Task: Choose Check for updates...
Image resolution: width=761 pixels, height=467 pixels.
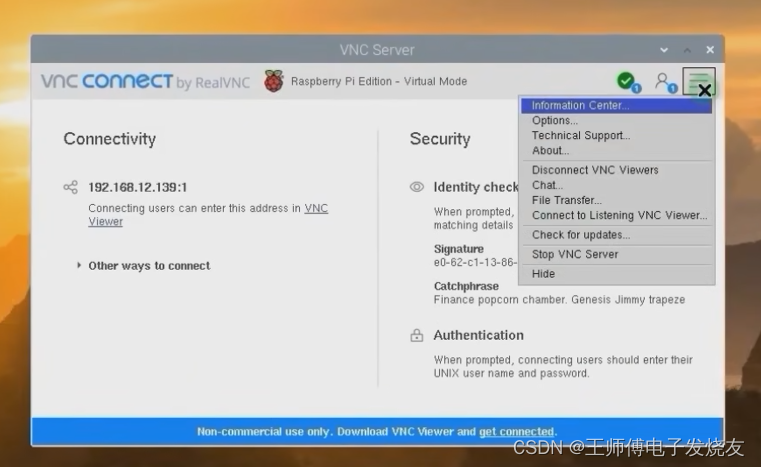Action: point(616,235)
